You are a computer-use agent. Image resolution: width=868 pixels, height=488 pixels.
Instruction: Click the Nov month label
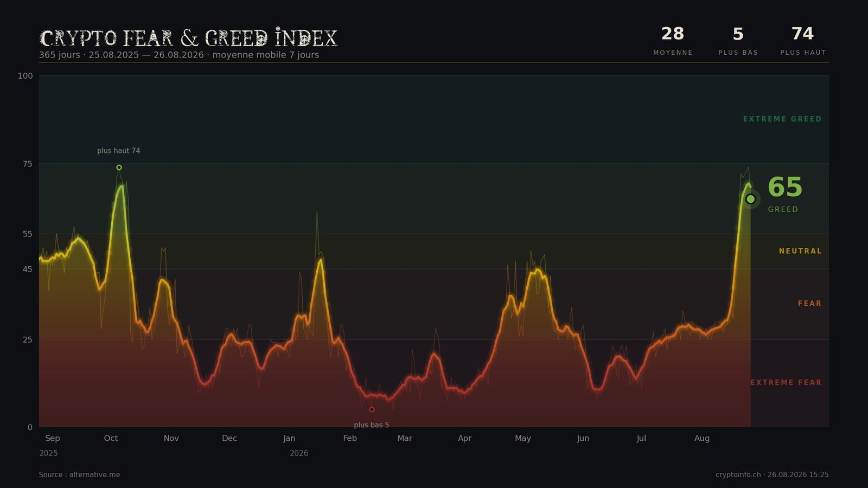pos(171,438)
